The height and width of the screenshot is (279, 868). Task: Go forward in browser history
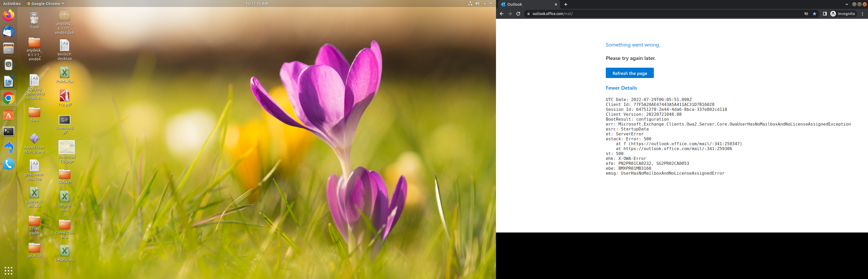[x=510, y=14]
